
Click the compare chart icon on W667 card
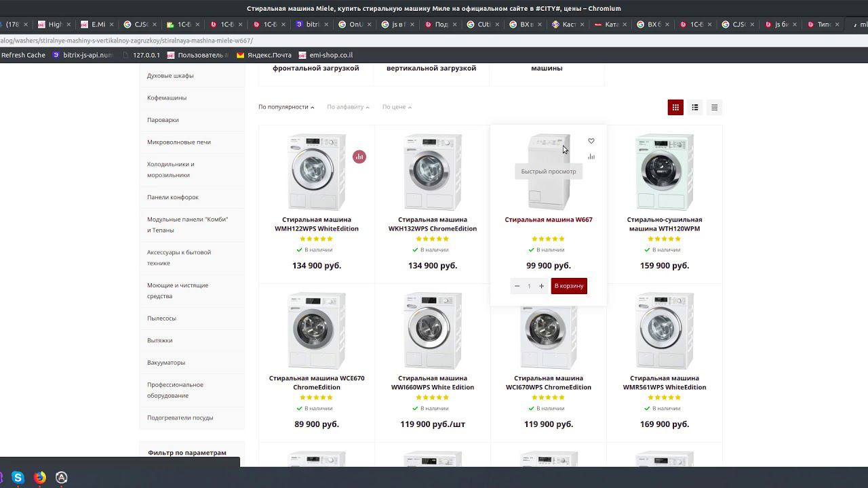pos(591,157)
